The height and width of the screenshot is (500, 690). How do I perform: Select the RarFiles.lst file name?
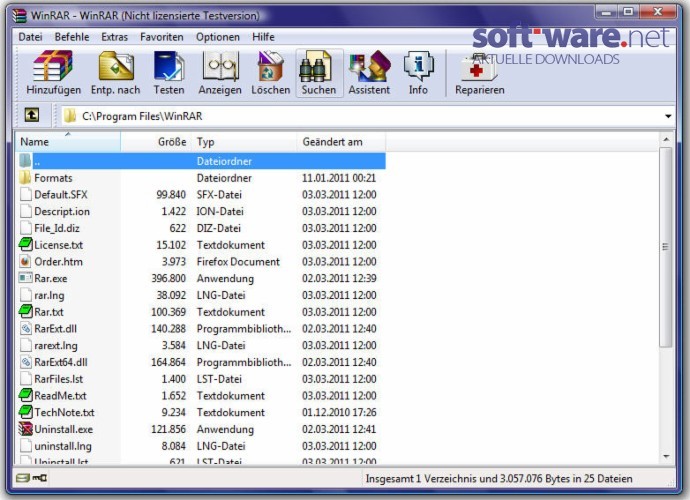59,379
